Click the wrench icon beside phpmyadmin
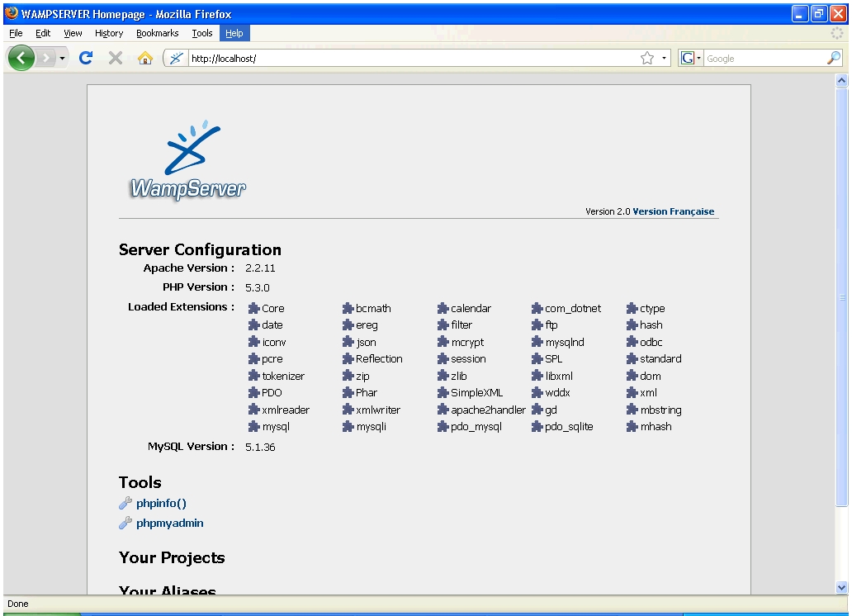Image resolution: width=852 pixels, height=616 pixels. (x=125, y=523)
